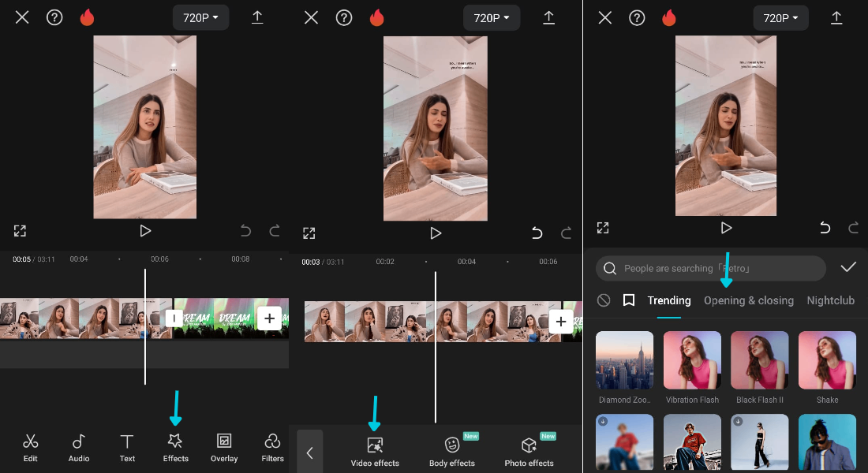Go back with the left chevron button
This screenshot has height=473, width=868.
coord(310,452)
